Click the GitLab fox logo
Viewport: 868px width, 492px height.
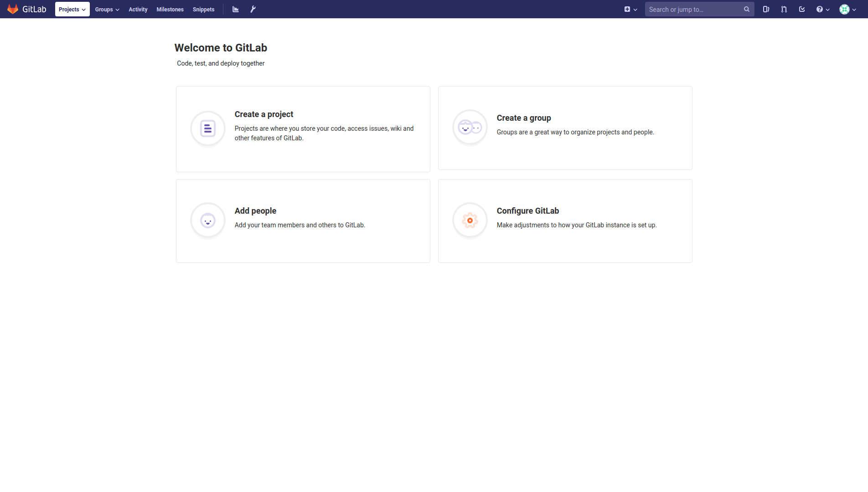pyautogui.click(x=13, y=9)
